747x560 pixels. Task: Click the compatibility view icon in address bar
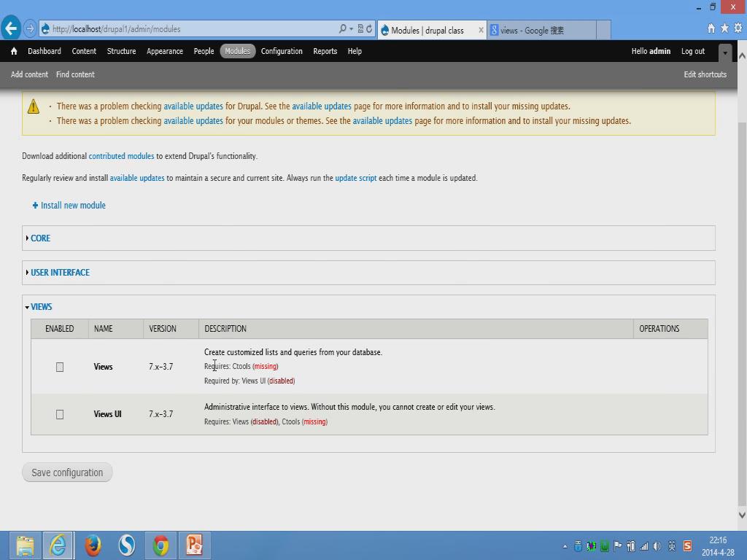point(360,29)
